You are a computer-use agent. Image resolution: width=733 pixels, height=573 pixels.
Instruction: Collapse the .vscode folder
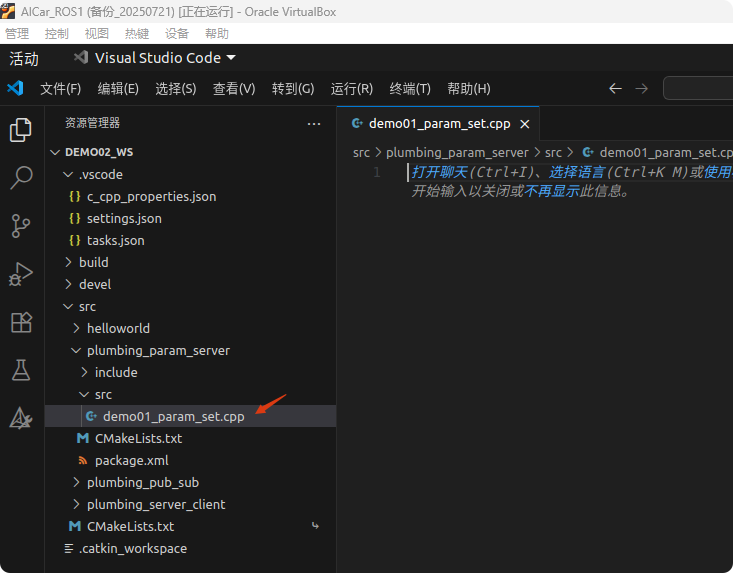pos(68,174)
